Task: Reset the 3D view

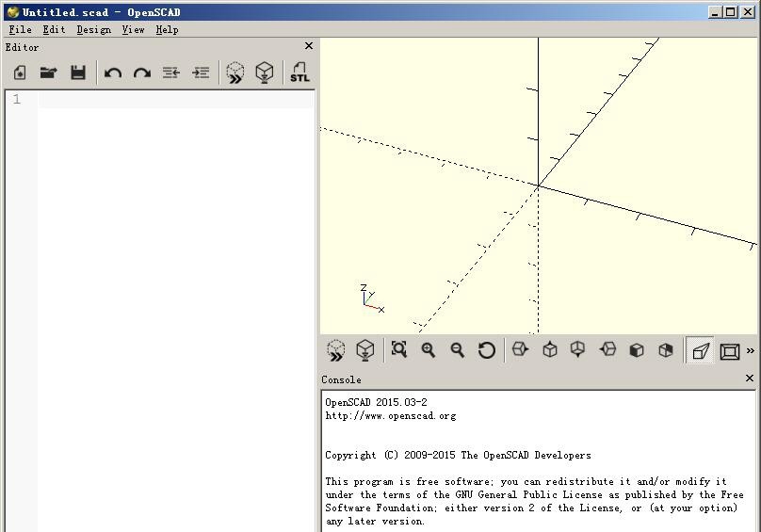Action: tap(486, 350)
